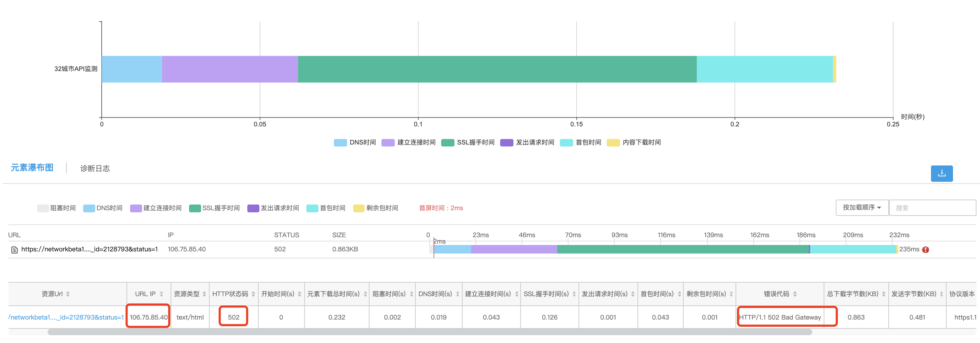
Task: Sort by 总下载字节数(KB) column arrows
Action: (x=883, y=294)
